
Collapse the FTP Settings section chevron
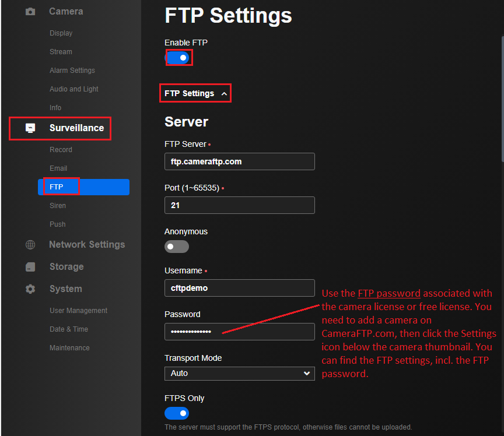[x=224, y=94]
